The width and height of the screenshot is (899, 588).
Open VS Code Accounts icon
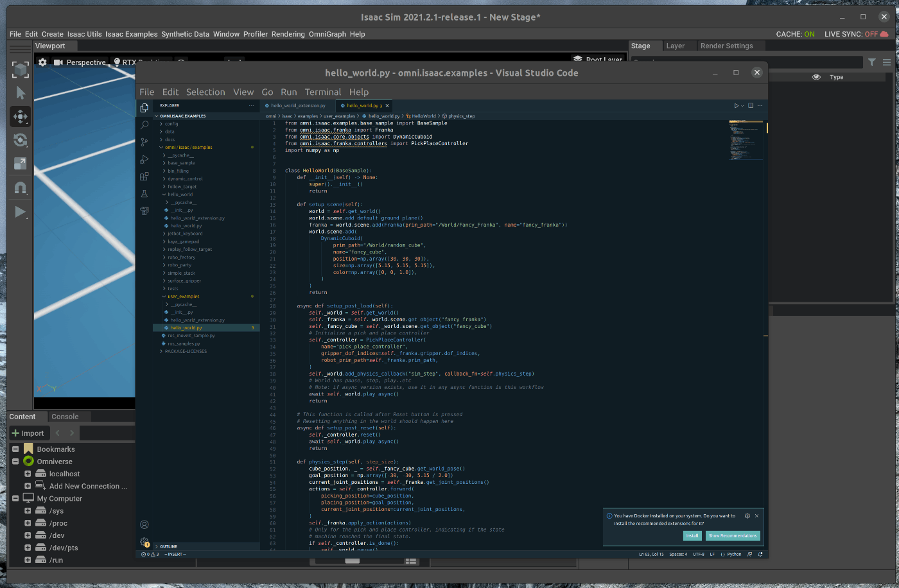pyautogui.click(x=144, y=524)
